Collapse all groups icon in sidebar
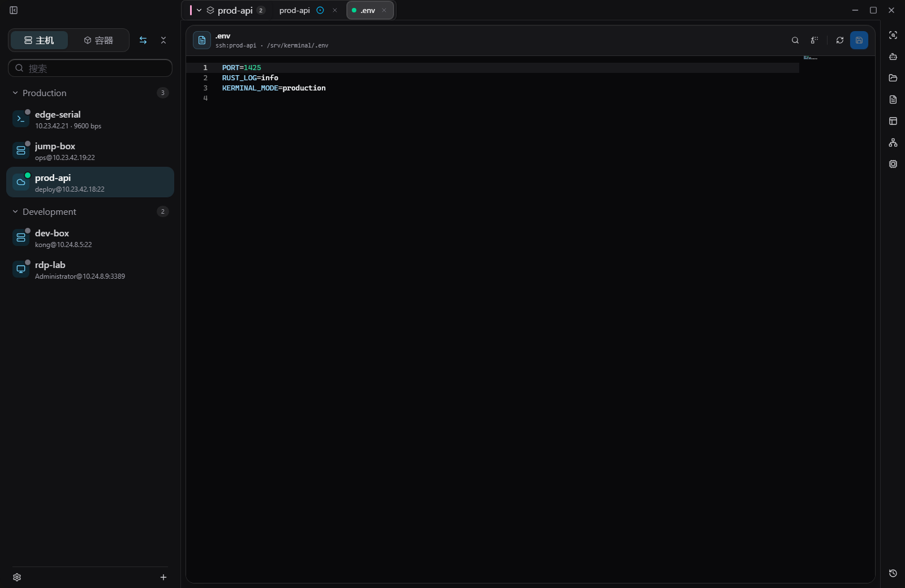The image size is (905, 588). (163, 40)
